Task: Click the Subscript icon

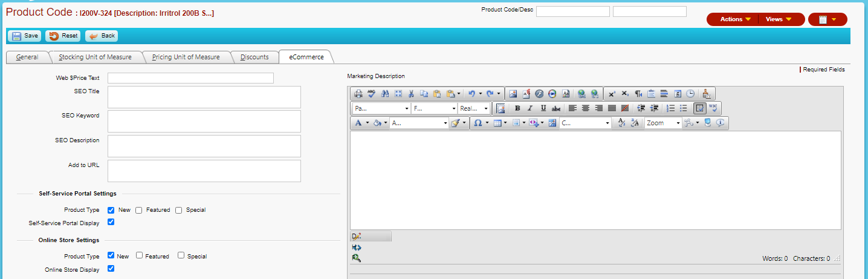Action: coord(625,94)
